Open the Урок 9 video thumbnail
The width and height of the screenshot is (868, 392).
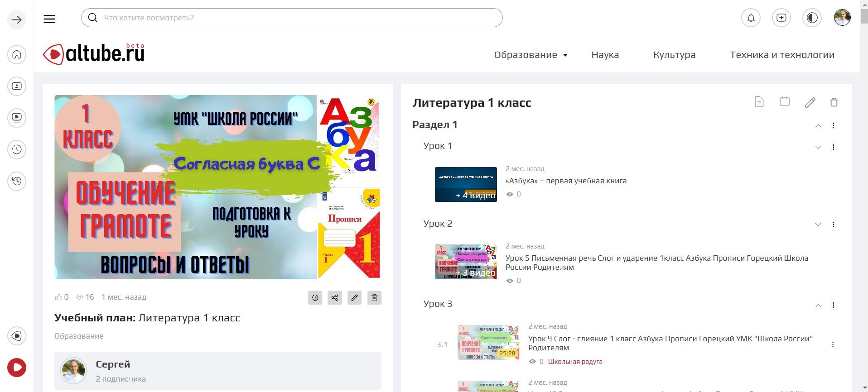pyautogui.click(x=488, y=342)
